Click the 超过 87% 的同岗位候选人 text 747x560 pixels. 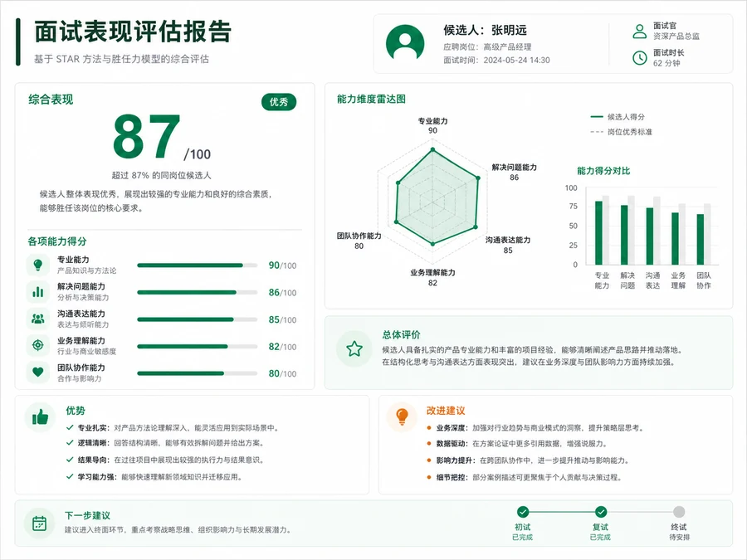click(x=162, y=175)
